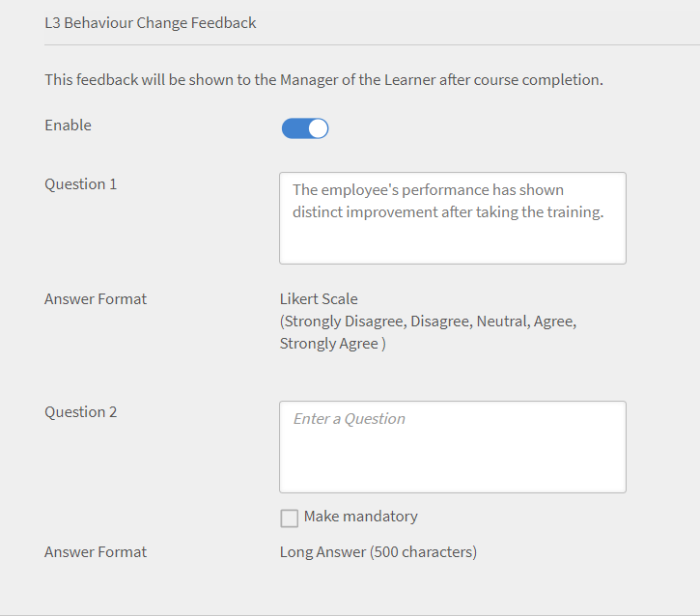700x616 pixels.
Task: Check the Make mandatory checkbox
Action: [x=290, y=518]
